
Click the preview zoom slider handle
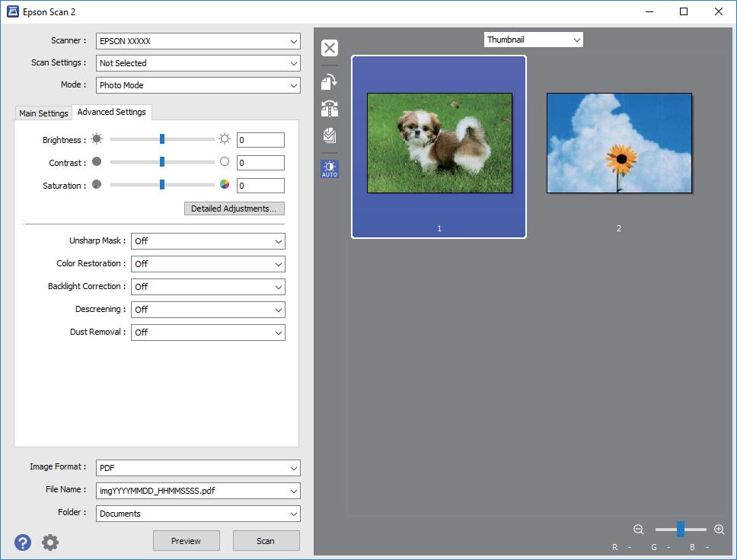680,529
